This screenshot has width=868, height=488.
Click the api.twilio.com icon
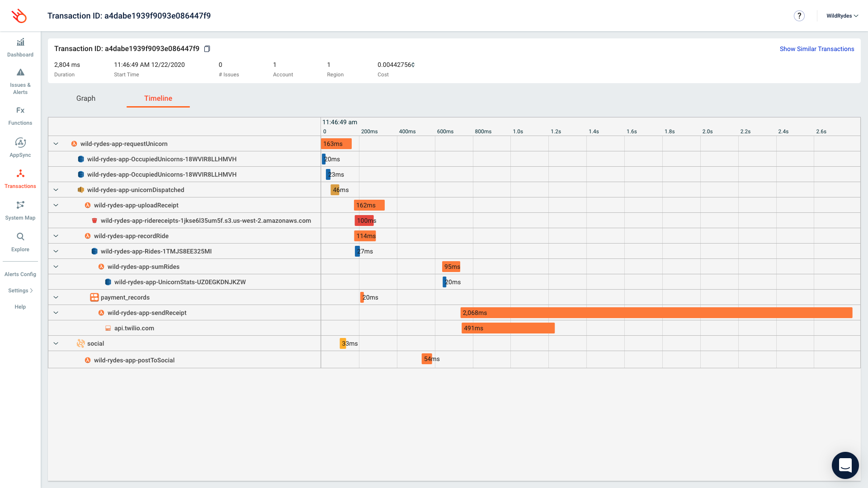point(108,328)
